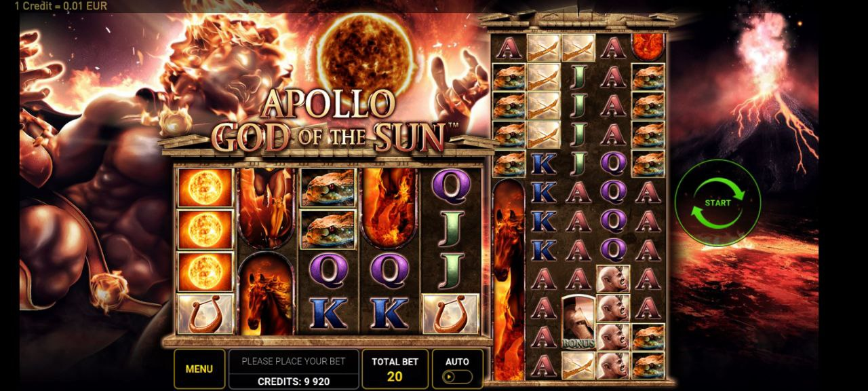Click the '1 Credit = 0.01 EUR' label

(60, 6)
